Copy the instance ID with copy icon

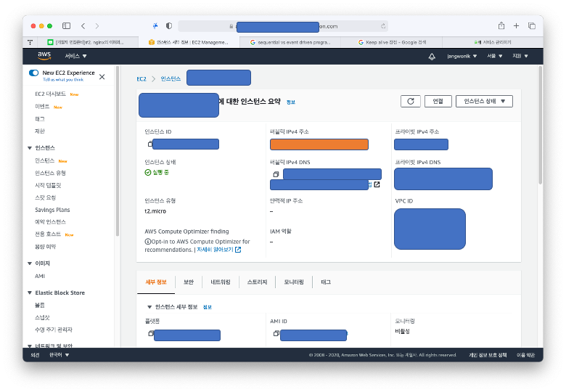pos(149,144)
